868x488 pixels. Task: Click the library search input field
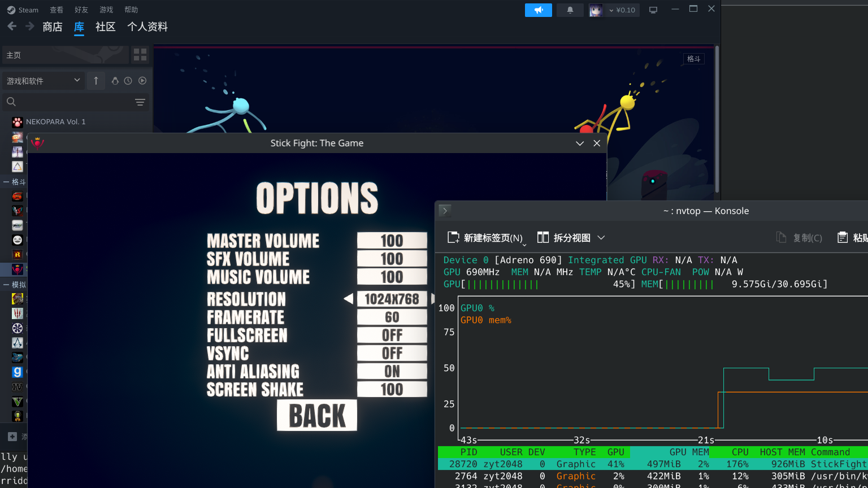[x=73, y=102]
